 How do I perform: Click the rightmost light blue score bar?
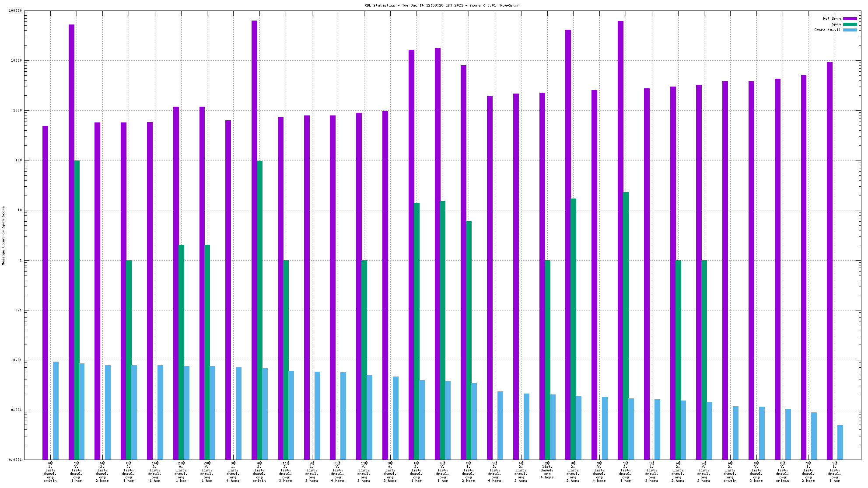[840, 442]
